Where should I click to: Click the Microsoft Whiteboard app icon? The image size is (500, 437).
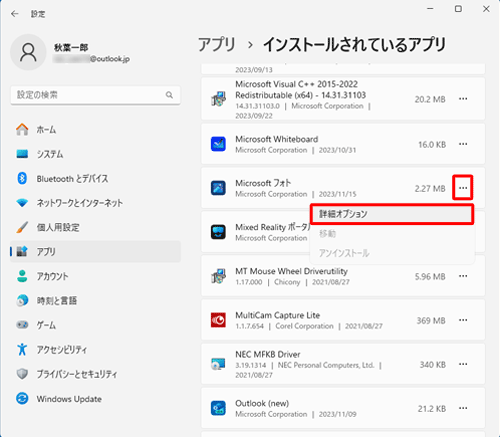click(x=218, y=144)
